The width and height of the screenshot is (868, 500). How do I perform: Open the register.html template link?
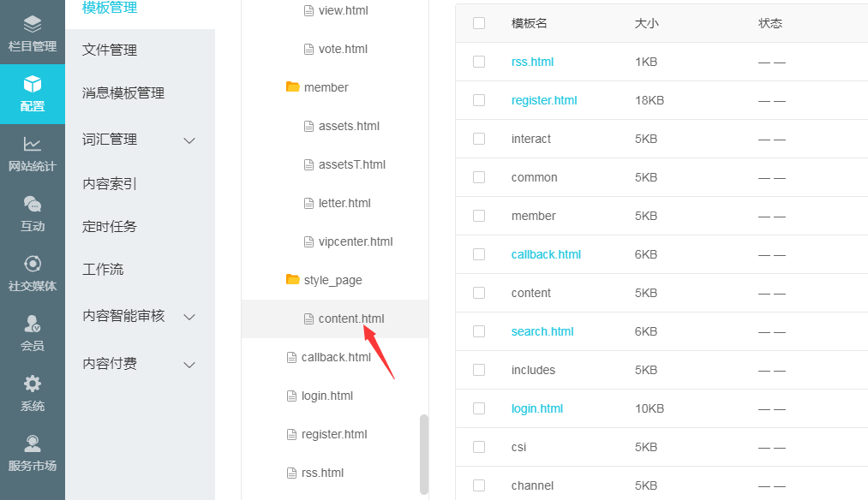coord(544,100)
